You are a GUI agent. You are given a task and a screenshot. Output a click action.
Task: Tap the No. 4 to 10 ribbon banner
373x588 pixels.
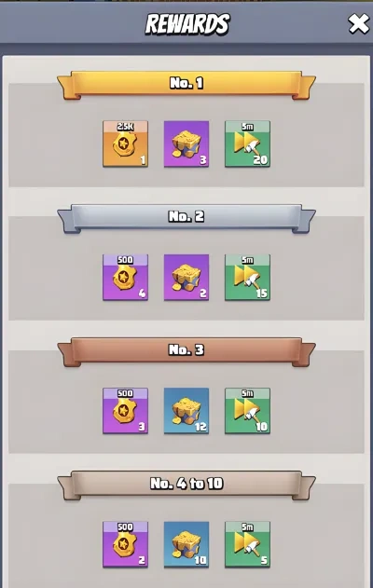[186, 485]
